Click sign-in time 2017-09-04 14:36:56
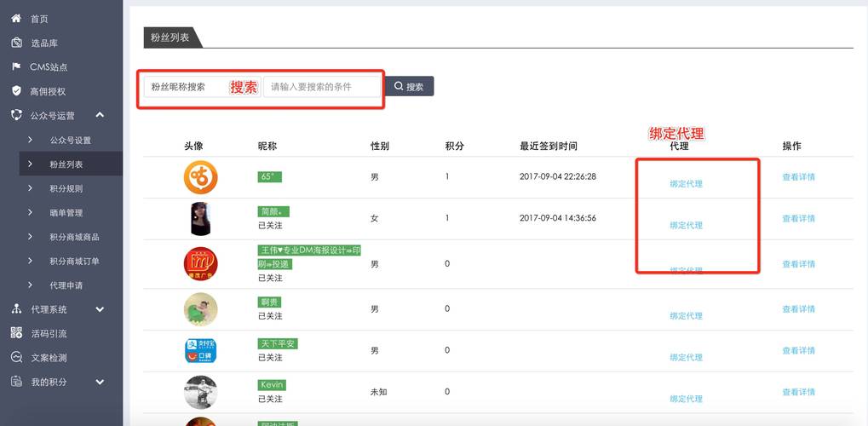The height and width of the screenshot is (426, 868). tap(558, 218)
